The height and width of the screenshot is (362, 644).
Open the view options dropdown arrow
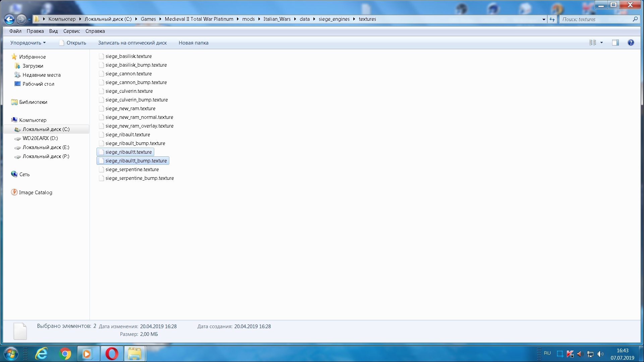(601, 43)
